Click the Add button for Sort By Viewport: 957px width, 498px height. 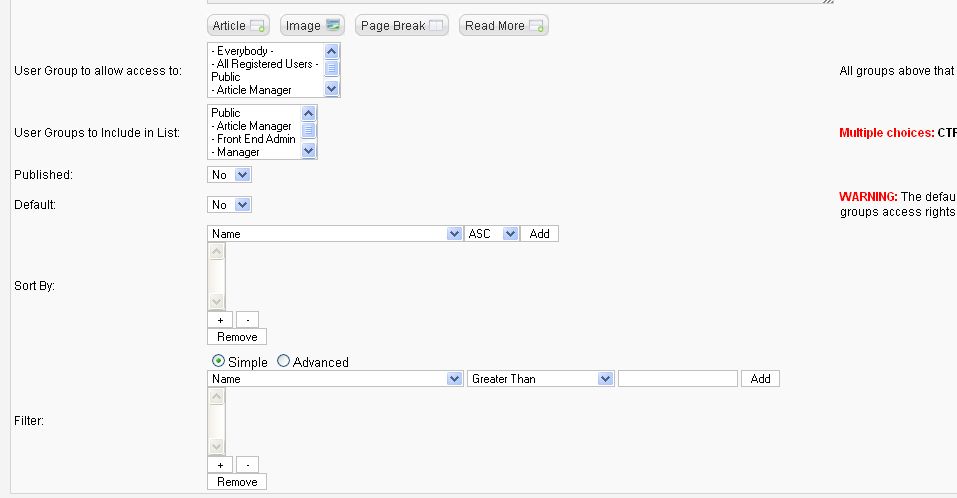click(x=540, y=234)
